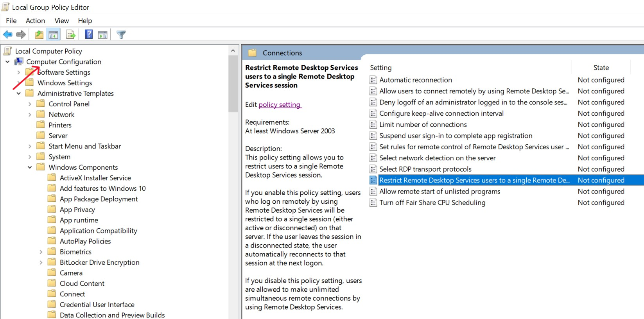Click the Filter funnel toolbar icon
Image resolution: width=644 pixels, height=319 pixels.
pyautogui.click(x=121, y=35)
